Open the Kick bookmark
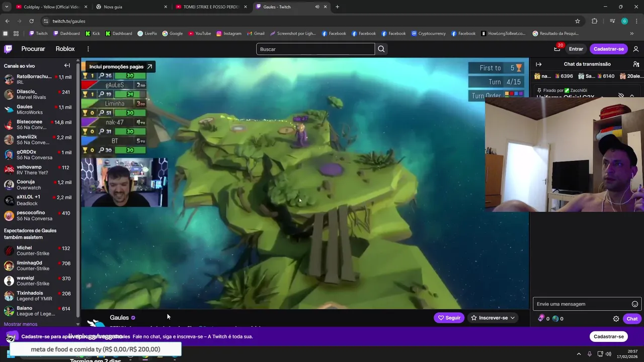Viewport: 644px width, 362px height. [x=93, y=34]
